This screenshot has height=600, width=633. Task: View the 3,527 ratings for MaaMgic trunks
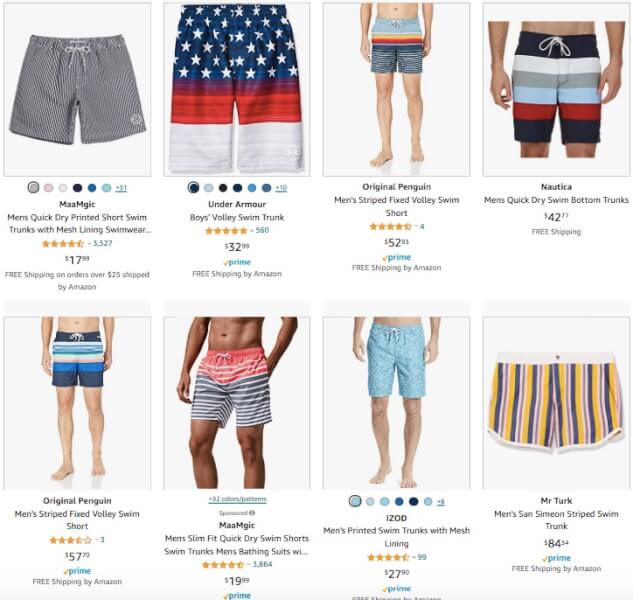click(103, 243)
